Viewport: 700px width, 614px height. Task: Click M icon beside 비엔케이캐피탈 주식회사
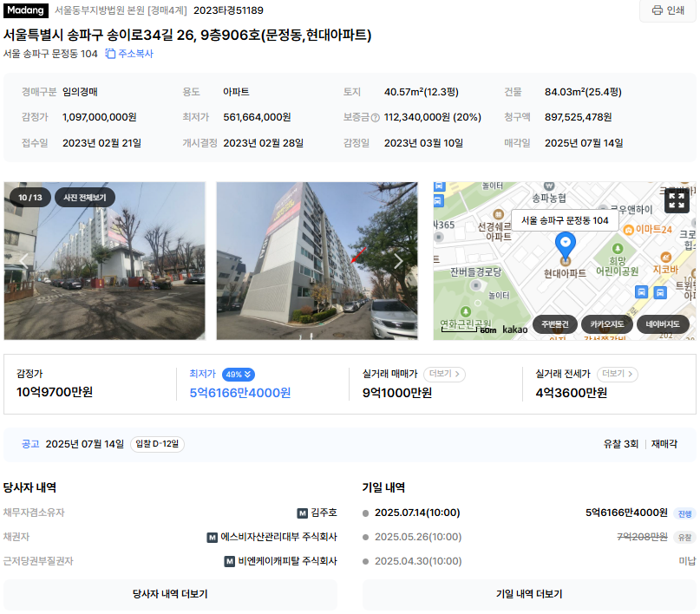[230, 561]
